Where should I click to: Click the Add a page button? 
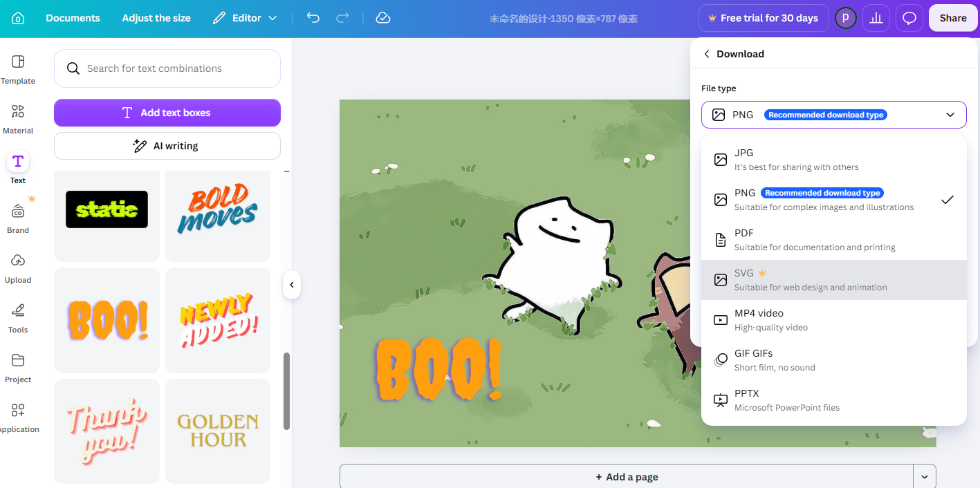click(627, 477)
